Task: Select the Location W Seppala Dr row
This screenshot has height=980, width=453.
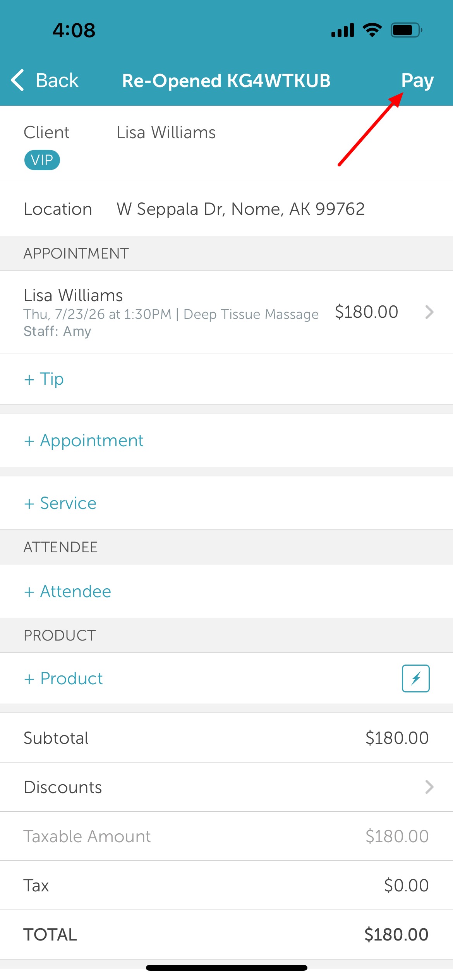Action: (x=226, y=209)
